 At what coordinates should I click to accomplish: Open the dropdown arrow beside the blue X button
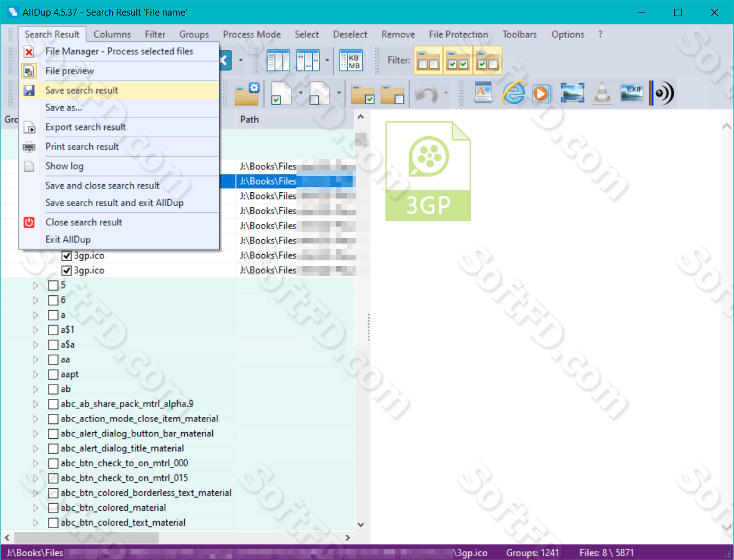241,61
